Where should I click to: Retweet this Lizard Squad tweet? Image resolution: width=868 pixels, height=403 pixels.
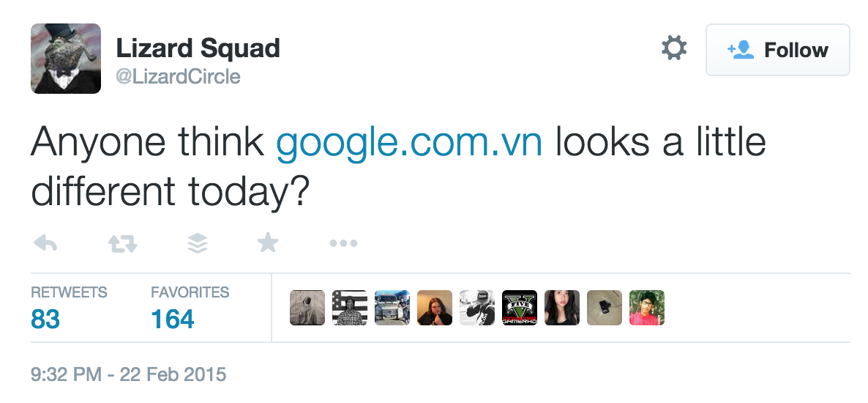(x=122, y=244)
